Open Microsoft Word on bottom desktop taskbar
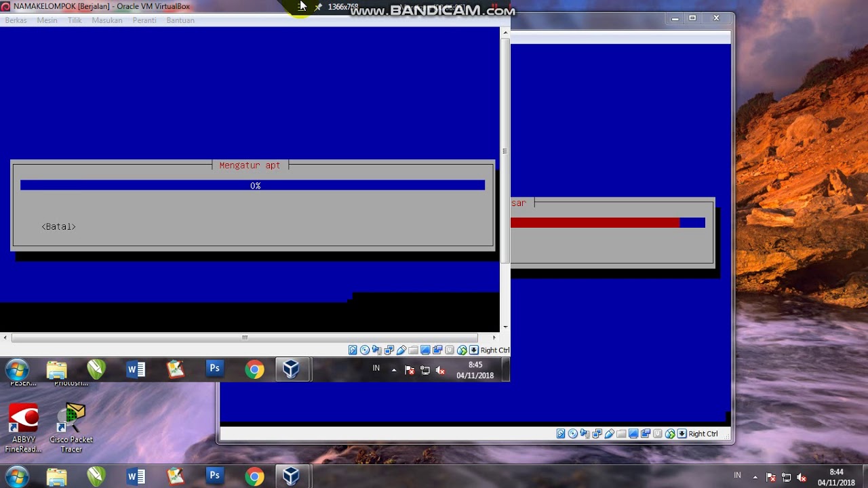Viewport: 868px width, 488px height. pyautogui.click(x=136, y=476)
